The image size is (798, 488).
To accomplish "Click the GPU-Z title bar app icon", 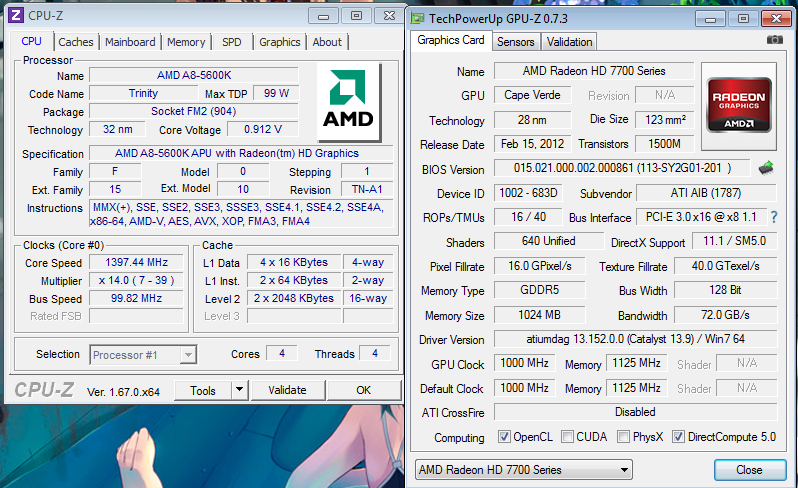I will (x=418, y=19).
